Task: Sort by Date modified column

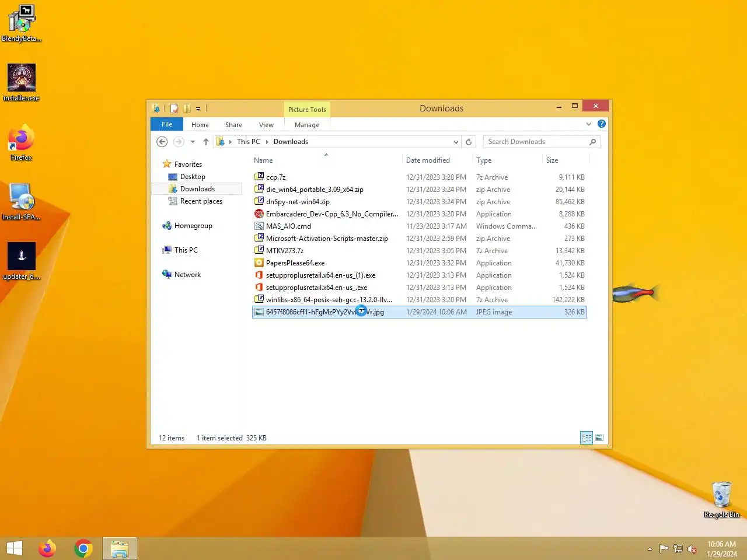Action: 437,160
